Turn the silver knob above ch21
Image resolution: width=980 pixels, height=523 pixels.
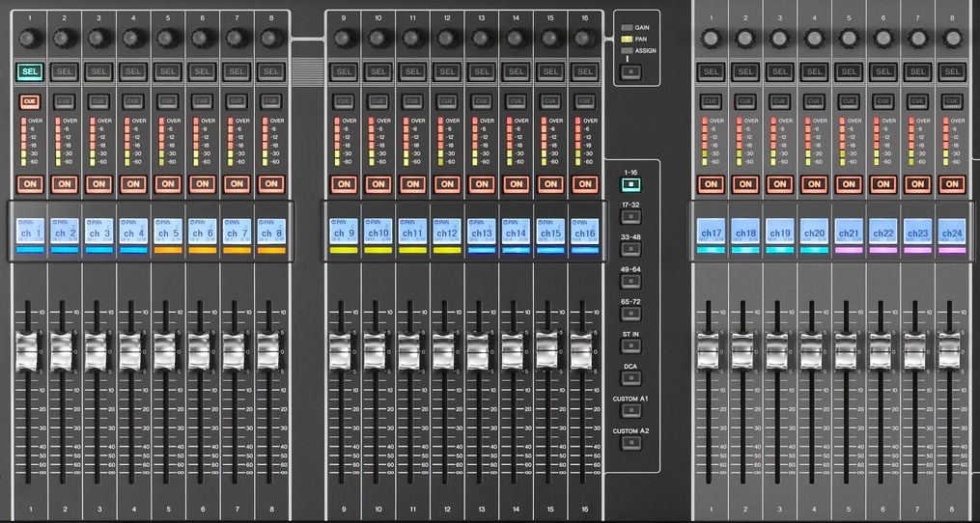pyautogui.click(x=849, y=39)
